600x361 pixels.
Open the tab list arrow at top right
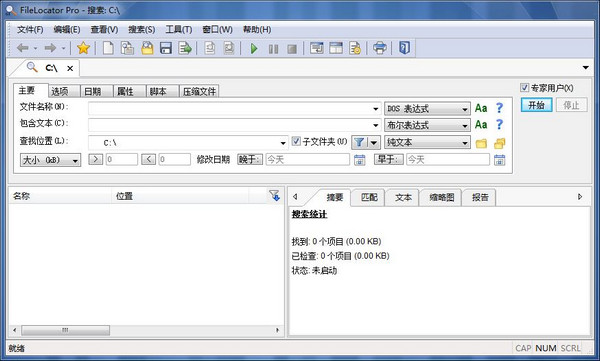pyautogui.click(x=585, y=68)
